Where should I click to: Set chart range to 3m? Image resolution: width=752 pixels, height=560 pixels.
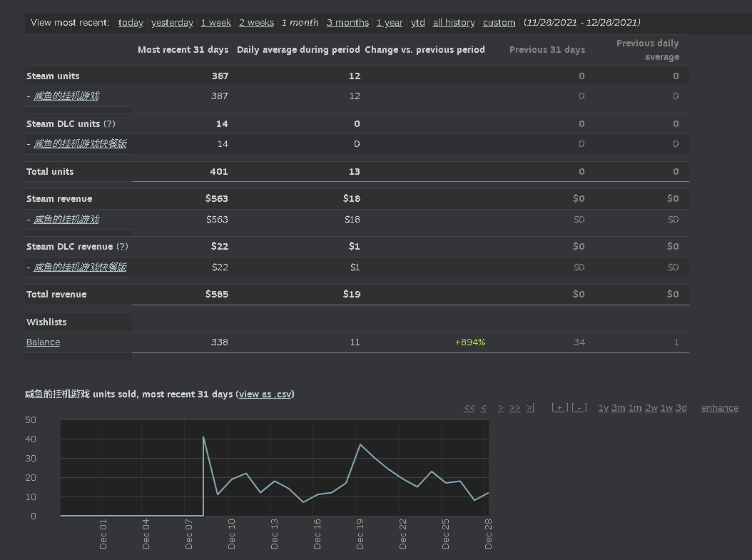618,408
